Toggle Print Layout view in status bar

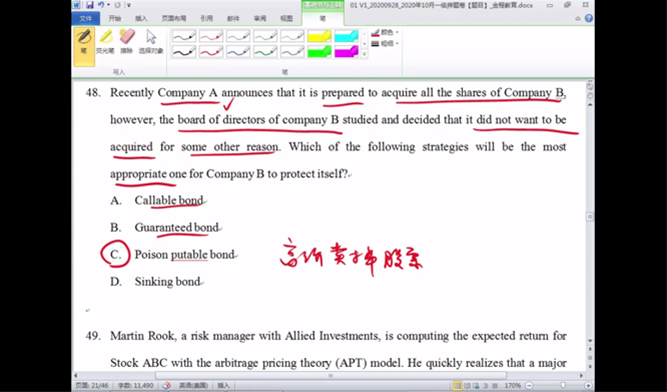[457, 386]
